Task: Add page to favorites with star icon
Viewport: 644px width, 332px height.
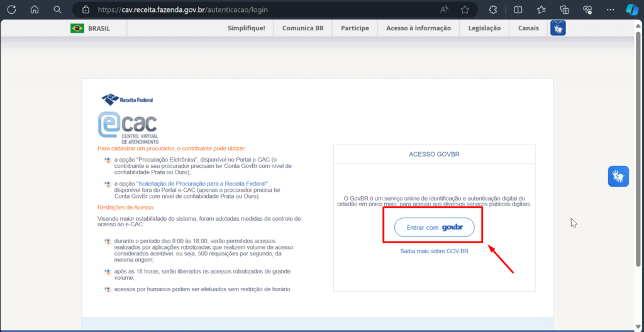Action: [x=465, y=9]
